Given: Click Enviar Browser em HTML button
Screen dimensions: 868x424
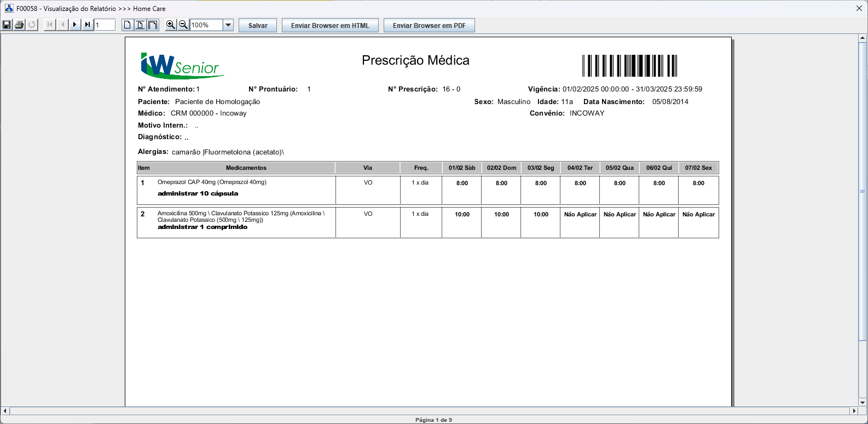Looking at the screenshot, I should pyautogui.click(x=330, y=25).
